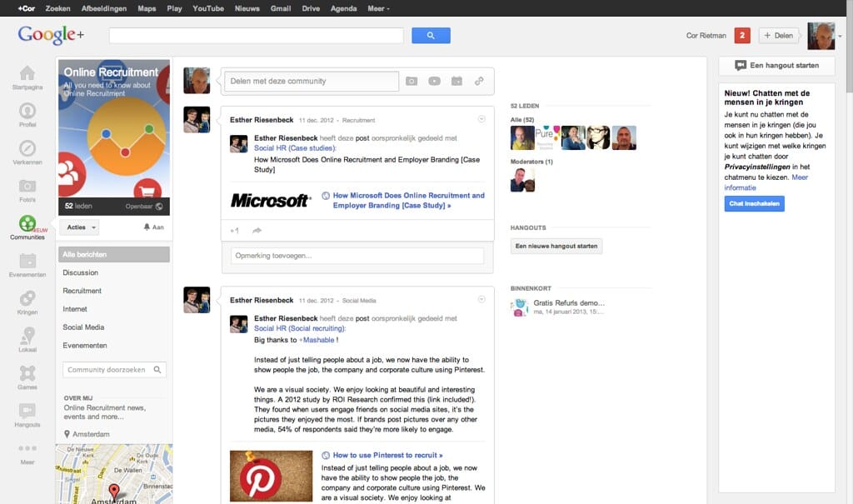Give +1 to the Microsoft recruitment post

point(234,231)
